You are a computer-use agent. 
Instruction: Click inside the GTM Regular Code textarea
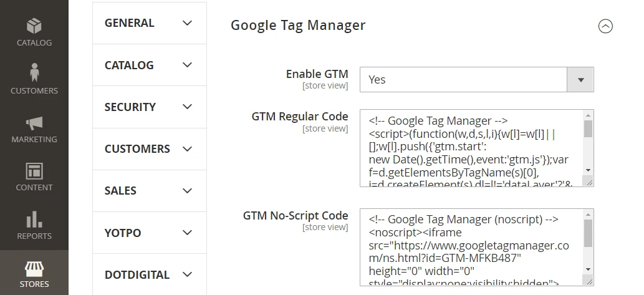472,148
